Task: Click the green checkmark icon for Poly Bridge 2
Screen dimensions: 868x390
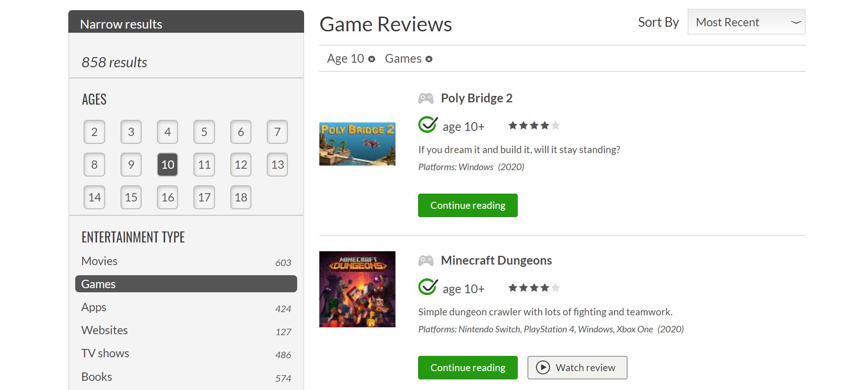Action: [428, 124]
